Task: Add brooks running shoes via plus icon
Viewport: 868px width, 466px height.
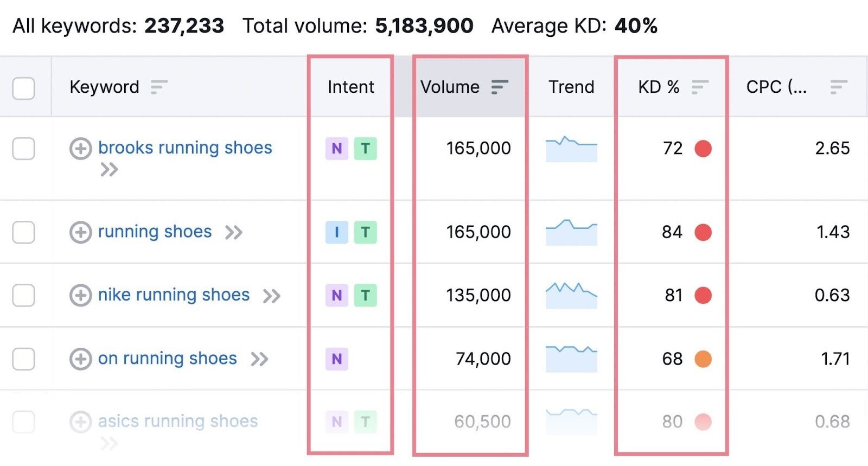Action: (x=80, y=149)
